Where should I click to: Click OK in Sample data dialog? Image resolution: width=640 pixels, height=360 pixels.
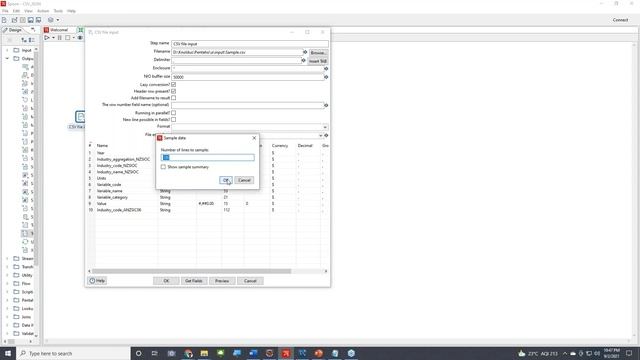click(226, 180)
